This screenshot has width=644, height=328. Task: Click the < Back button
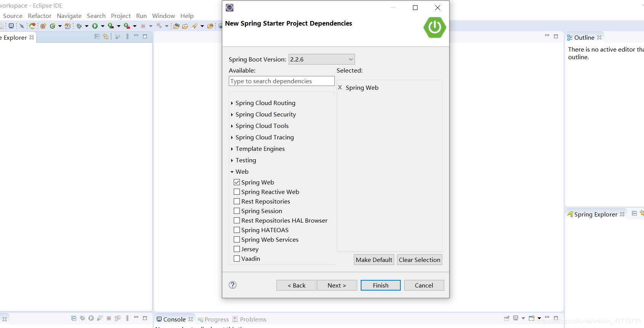pos(296,285)
